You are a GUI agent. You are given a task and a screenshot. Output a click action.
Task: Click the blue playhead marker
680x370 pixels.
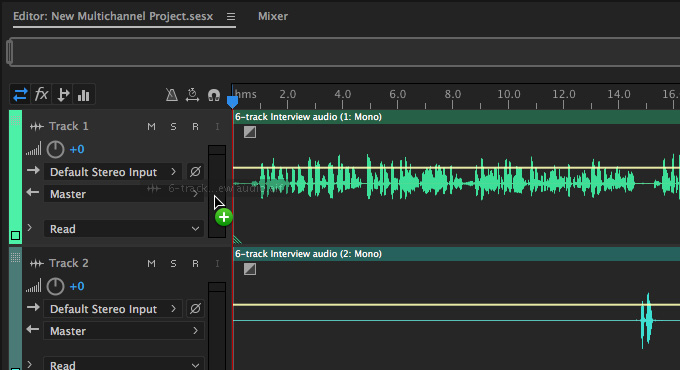pos(232,102)
